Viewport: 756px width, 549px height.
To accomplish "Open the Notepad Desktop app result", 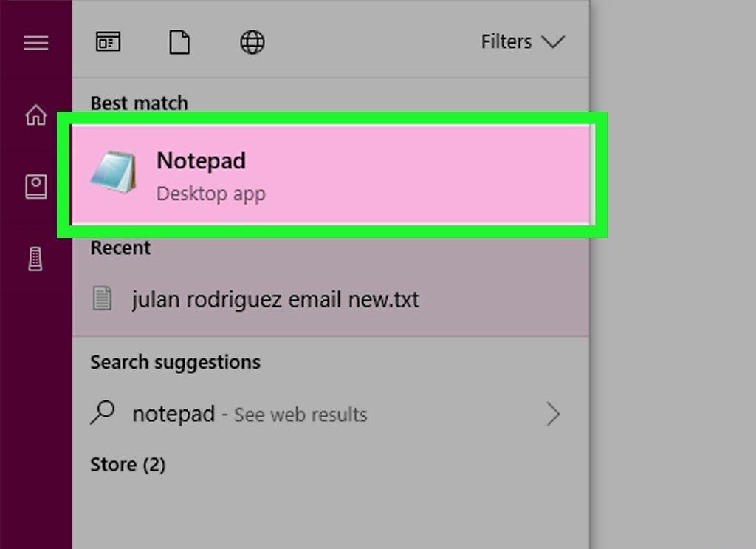I will tap(330, 174).
